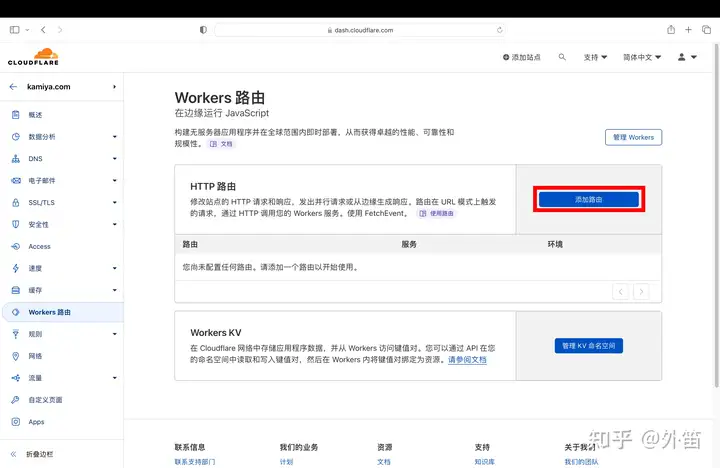Open the search magnifier icon

tap(562, 57)
